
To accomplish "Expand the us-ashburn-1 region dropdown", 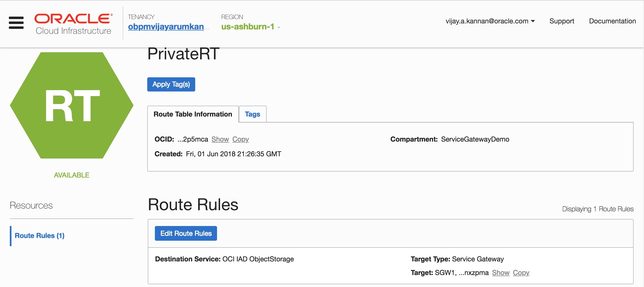I will click(x=251, y=27).
